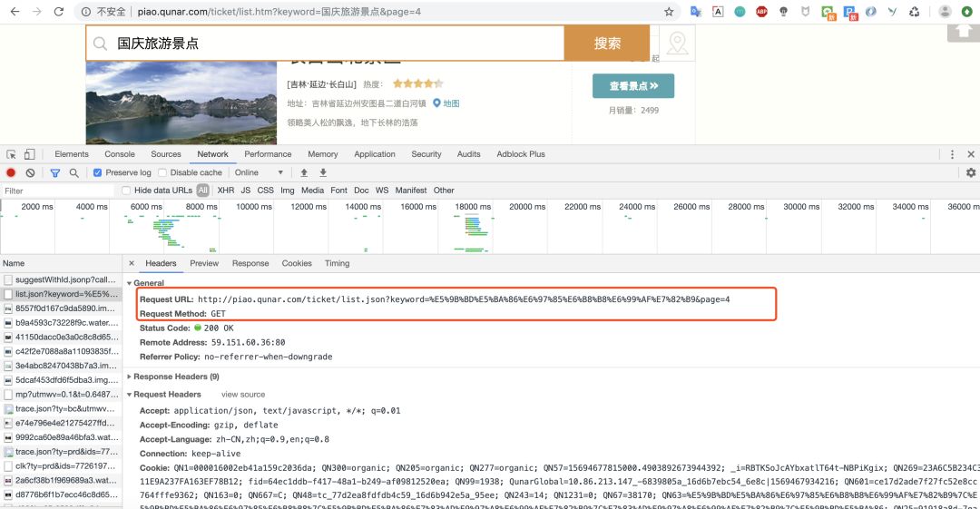This screenshot has height=509, width=980.
Task: Switch to Sources panel tab
Action: (x=166, y=154)
